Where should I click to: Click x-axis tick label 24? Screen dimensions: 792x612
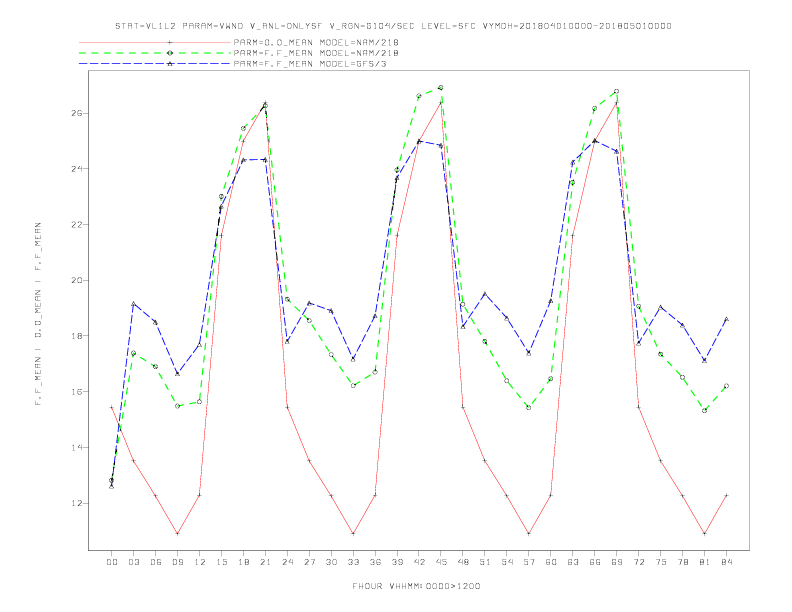[x=287, y=562]
